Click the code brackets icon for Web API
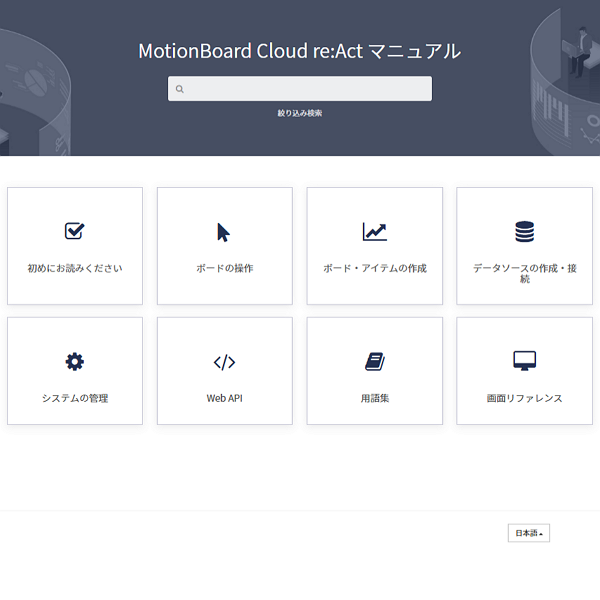This screenshot has width=600, height=600. [x=225, y=362]
